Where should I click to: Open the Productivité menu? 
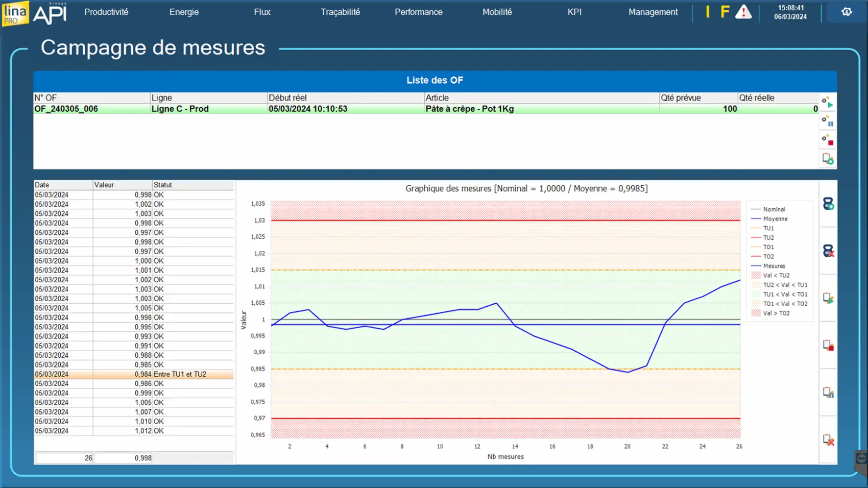tap(106, 12)
